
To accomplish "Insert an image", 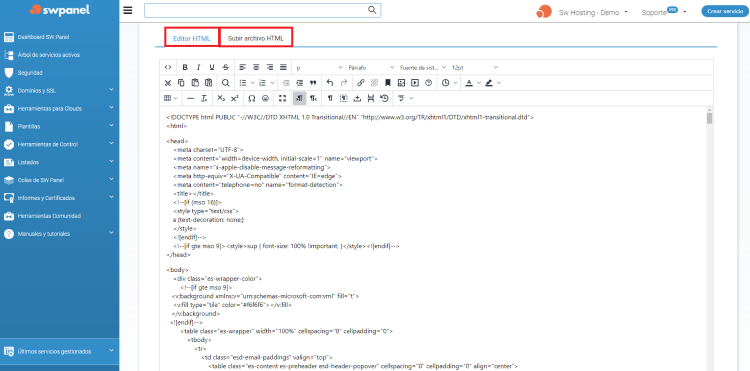I will [401, 83].
